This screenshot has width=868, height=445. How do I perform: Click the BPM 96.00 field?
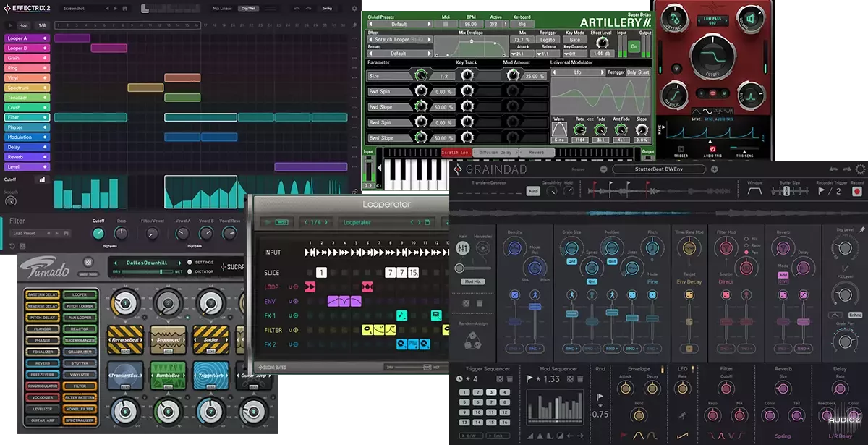pyautogui.click(x=473, y=23)
